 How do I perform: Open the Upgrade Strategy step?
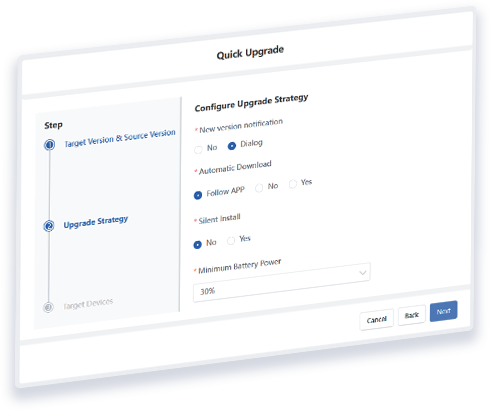pyautogui.click(x=96, y=222)
